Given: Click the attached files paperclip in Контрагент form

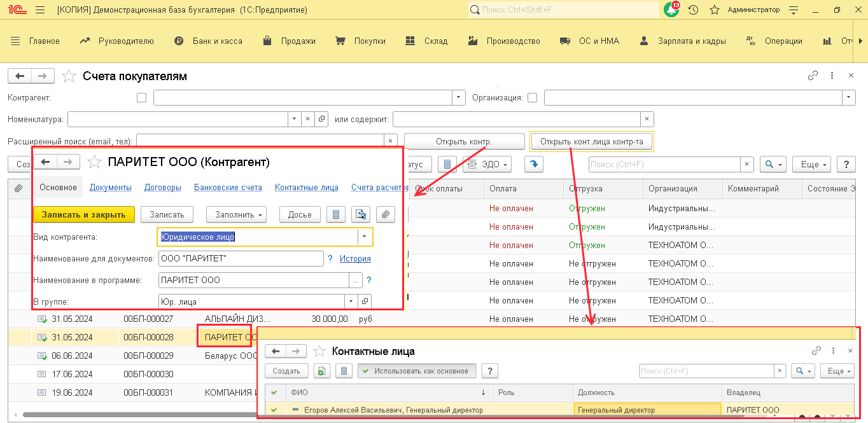Looking at the screenshot, I should pos(386,214).
